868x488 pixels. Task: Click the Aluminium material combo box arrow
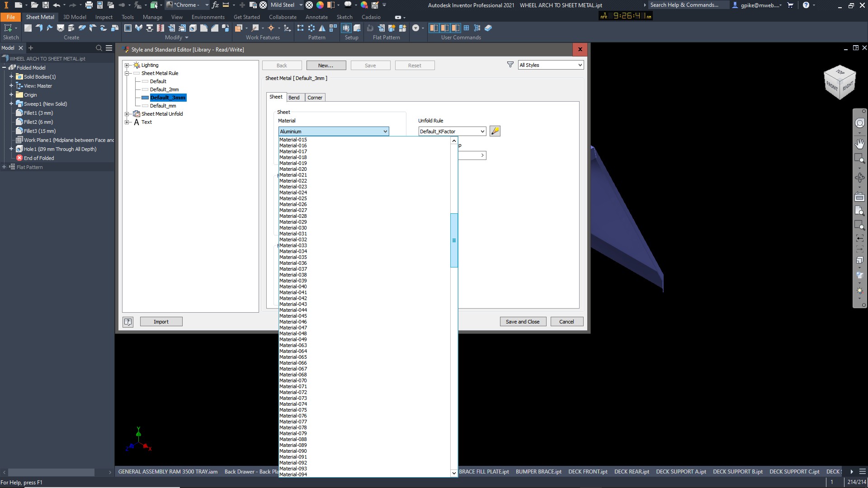click(385, 131)
